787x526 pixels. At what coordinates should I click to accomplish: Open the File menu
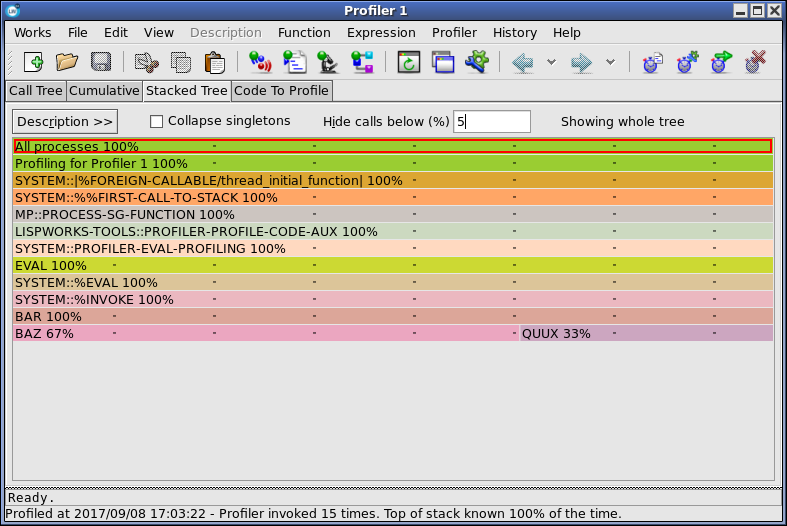[78, 33]
